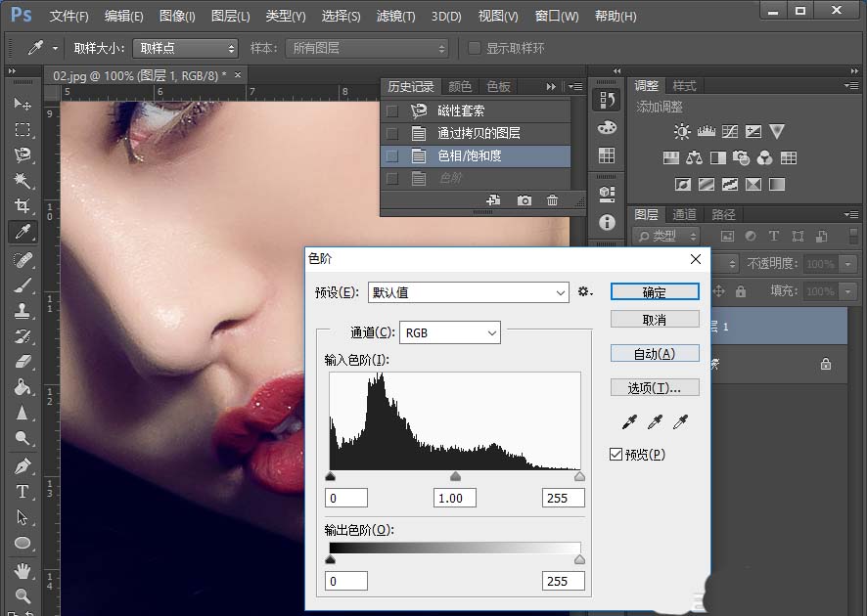The image size is (867, 616).
Task: Open the Channel dropdown showing RGB
Action: tap(450, 332)
